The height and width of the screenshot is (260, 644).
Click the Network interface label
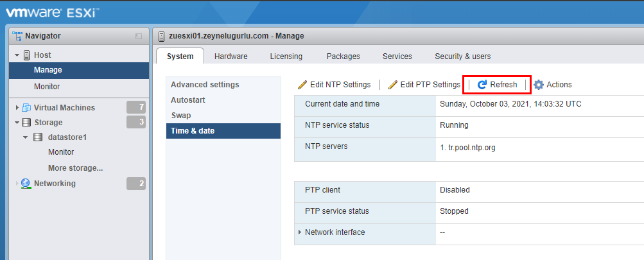pyautogui.click(x=335, y=232)
